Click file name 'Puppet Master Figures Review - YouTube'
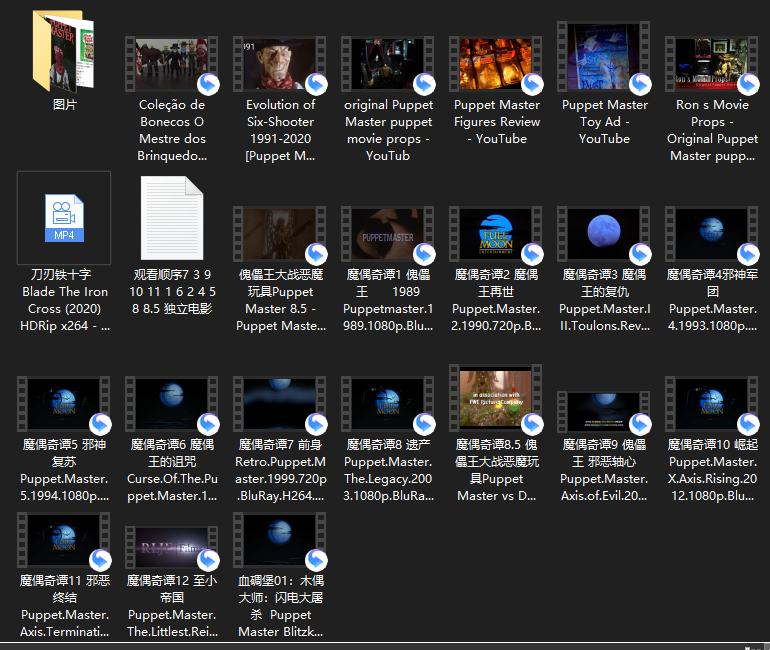This screenshot has width=770, height=650. pyautogui.click(x=496, y=122)
